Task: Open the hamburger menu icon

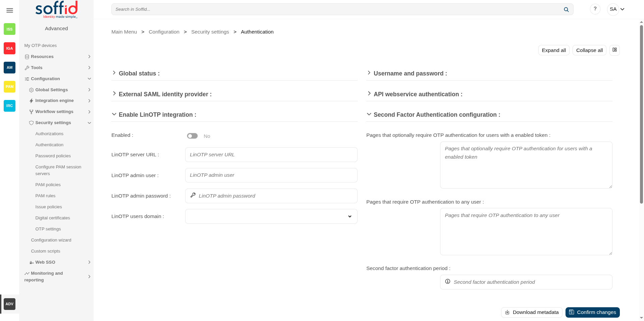Action: (10, 10)
